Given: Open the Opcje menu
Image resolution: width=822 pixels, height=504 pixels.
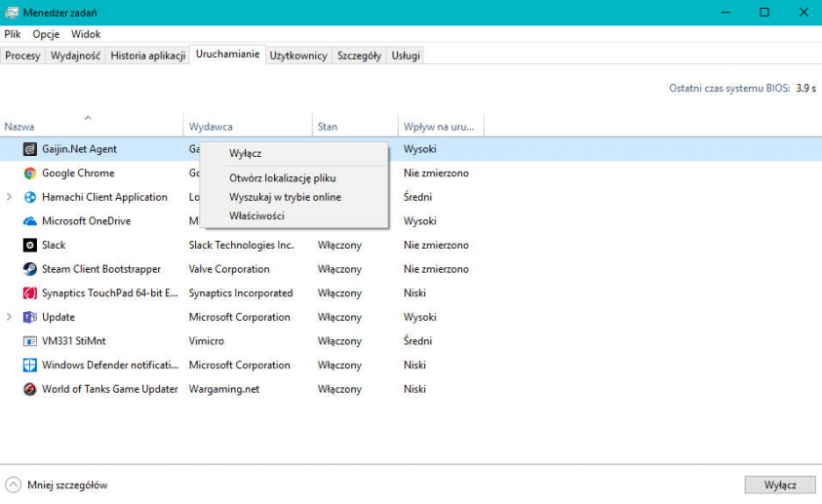Looking at the screenshot, I should 46,34.
